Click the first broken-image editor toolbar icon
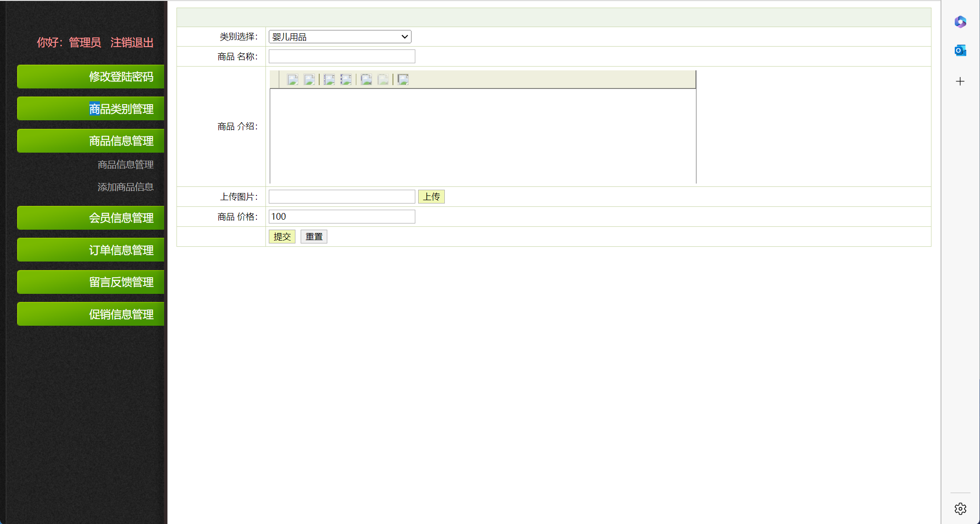This screenshot has width=980, height=524. pos(293,80)
